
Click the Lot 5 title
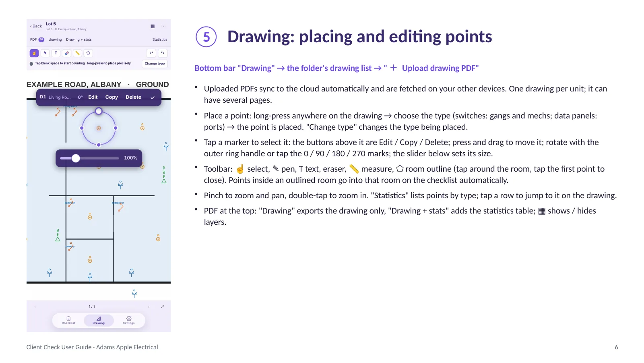[x=51, y=24]
